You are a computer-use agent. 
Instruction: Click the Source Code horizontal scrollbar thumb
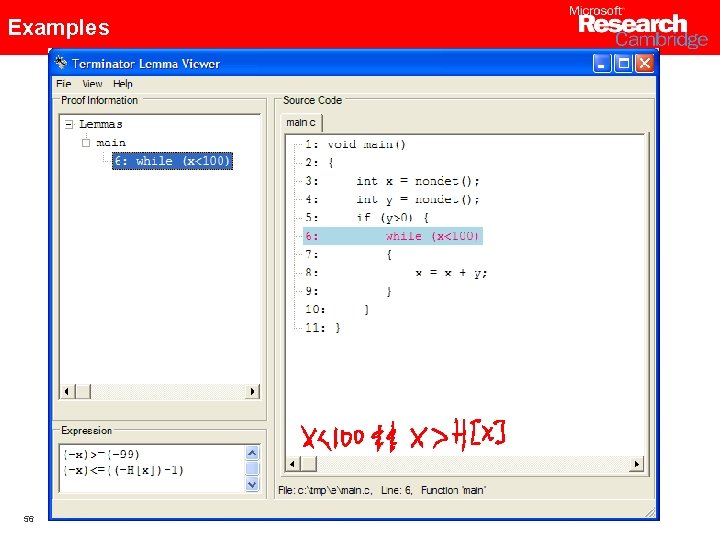pyautogui.click(x=309, y=464)
